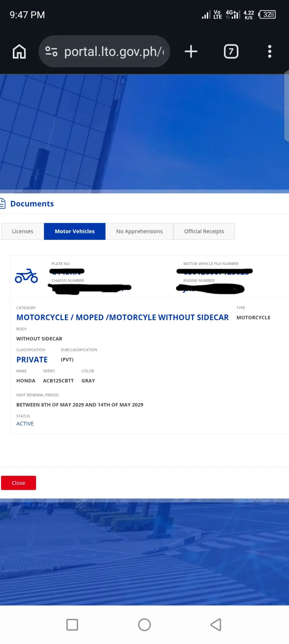Tap Android home circle button

tap(144, 625)
